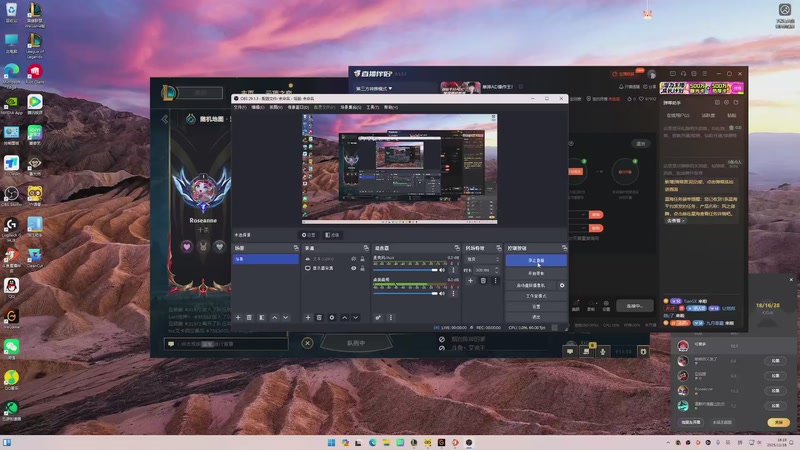
Task: Toggle lock on display capture source
Action: [361, 268]
